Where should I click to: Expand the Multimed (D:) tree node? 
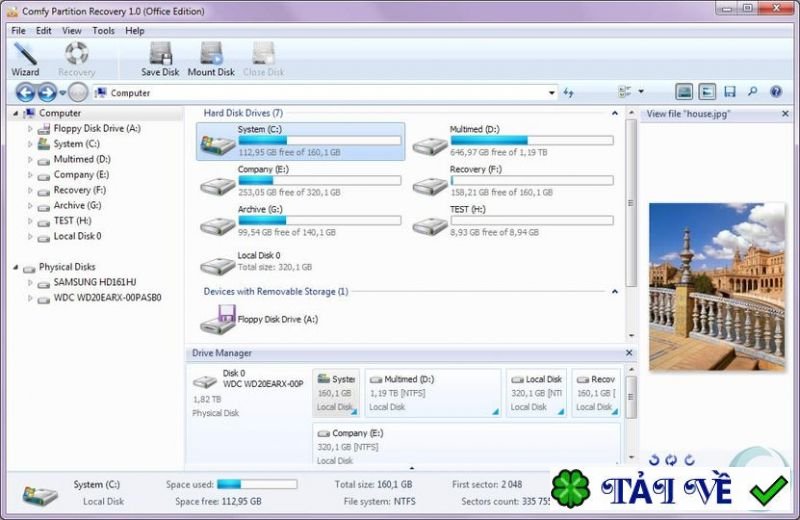30,159
